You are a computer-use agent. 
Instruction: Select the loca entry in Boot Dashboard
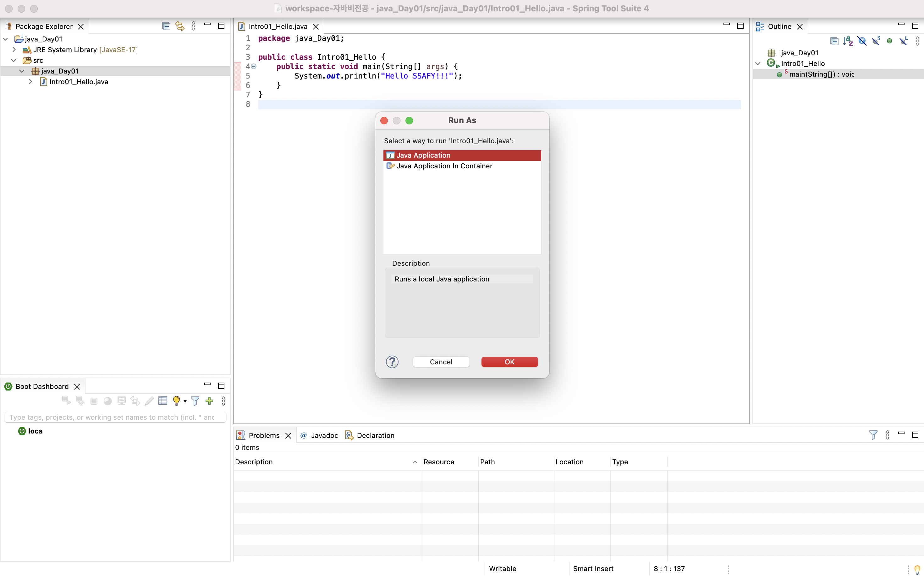point(30,431)
